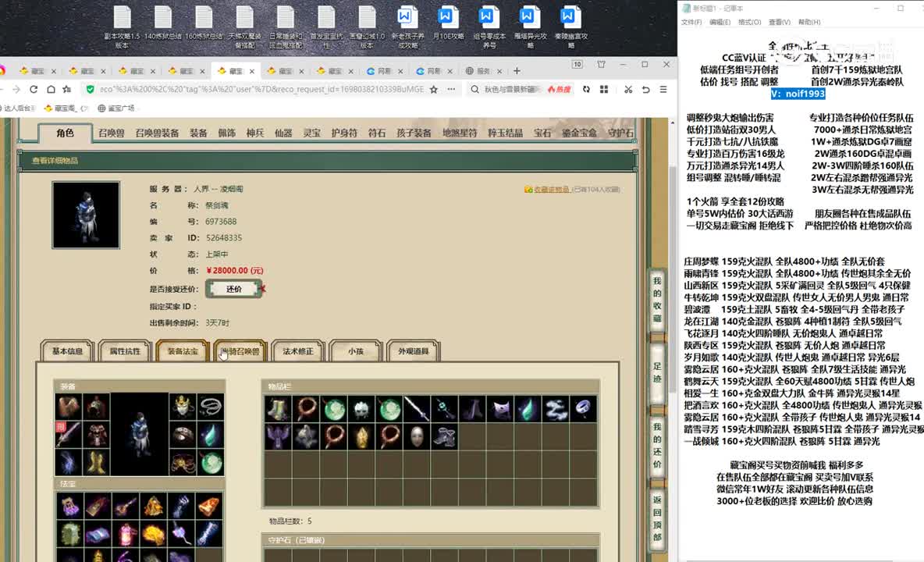Image resolution: width=924 pixels, height=562 pixels.
Task: Open the browser scissors screenshot tool
Action: [628, 90]
